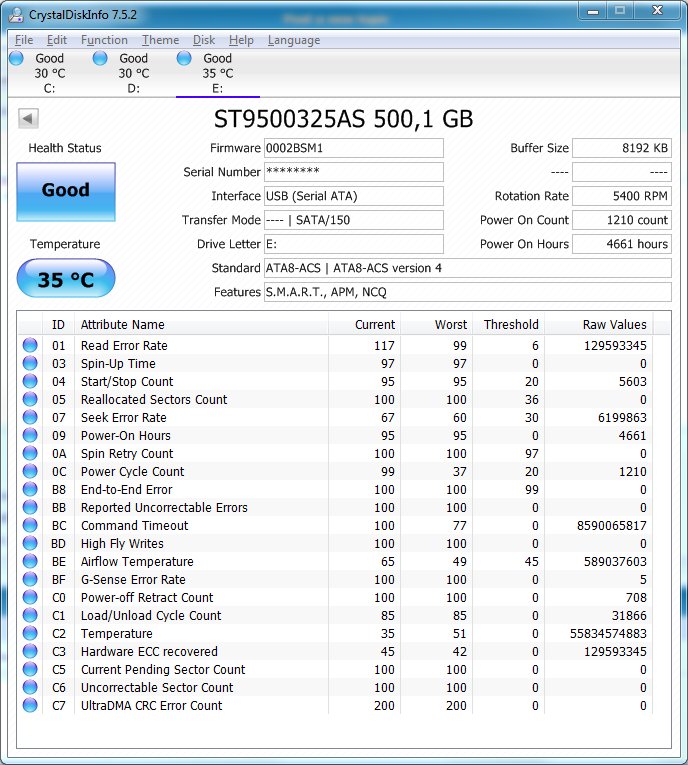Image resolution: width=688 pixels, height=765 pixels.
Task: Switch to drive C: tab label
Action: pyautogui.click(x=49, y=89)
